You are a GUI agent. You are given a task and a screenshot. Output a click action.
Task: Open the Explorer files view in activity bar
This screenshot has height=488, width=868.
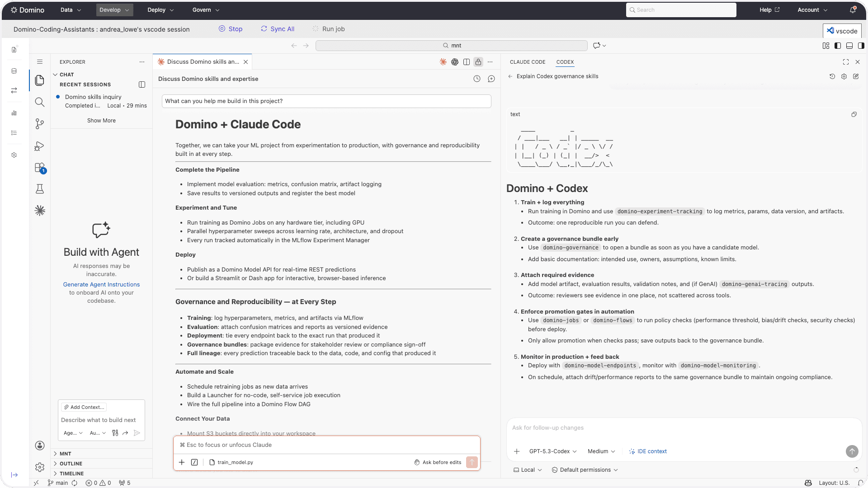pyautogui.click(x=40, y=80)
